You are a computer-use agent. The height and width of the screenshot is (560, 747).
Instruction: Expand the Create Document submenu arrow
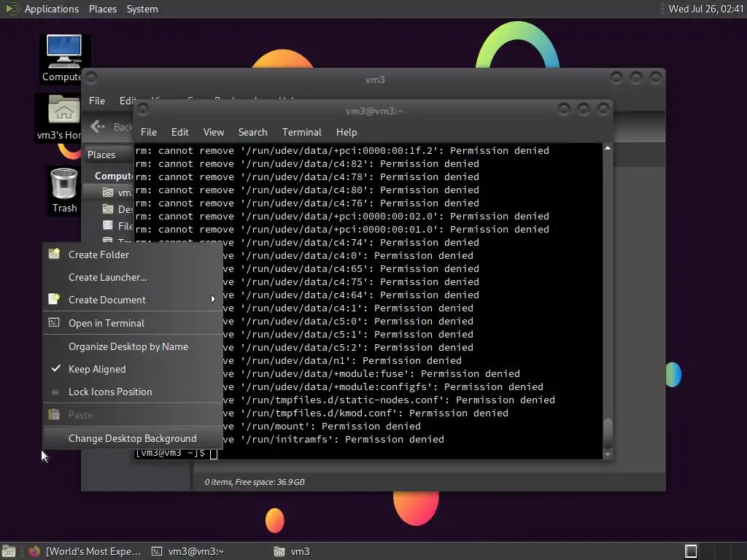click(213, 299)
